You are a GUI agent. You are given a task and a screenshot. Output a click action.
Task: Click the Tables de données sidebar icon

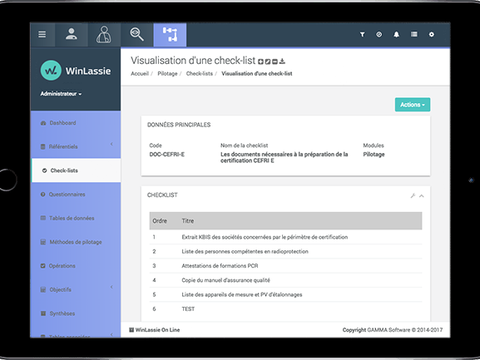coord(43,218)
